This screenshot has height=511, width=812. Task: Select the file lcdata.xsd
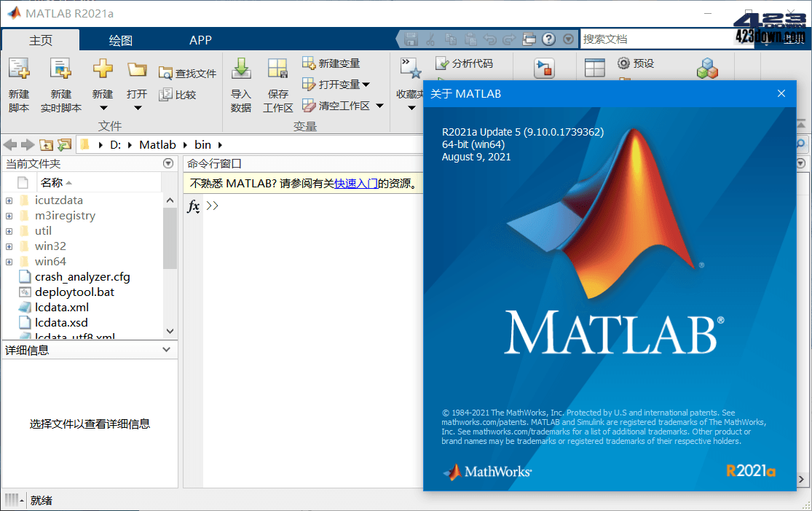pyautogui.click(x=61, y=322)
